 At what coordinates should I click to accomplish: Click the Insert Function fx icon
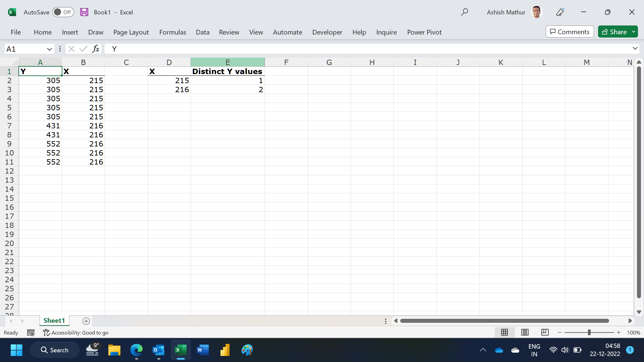[96, 49]
